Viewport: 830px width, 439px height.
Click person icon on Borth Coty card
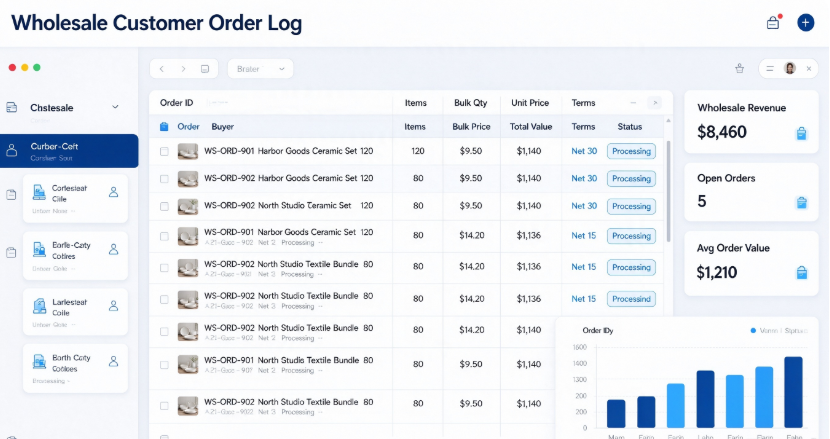[113, 362]
